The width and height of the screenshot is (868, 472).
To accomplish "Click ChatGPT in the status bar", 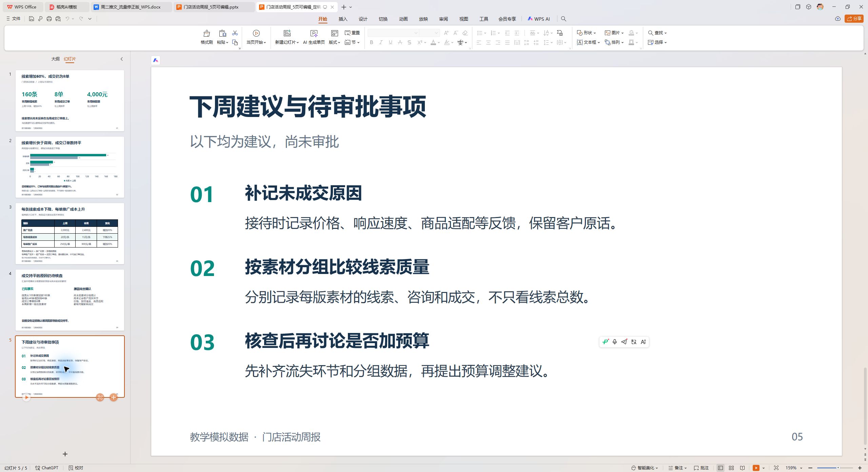I will click(x=47, y=468).
